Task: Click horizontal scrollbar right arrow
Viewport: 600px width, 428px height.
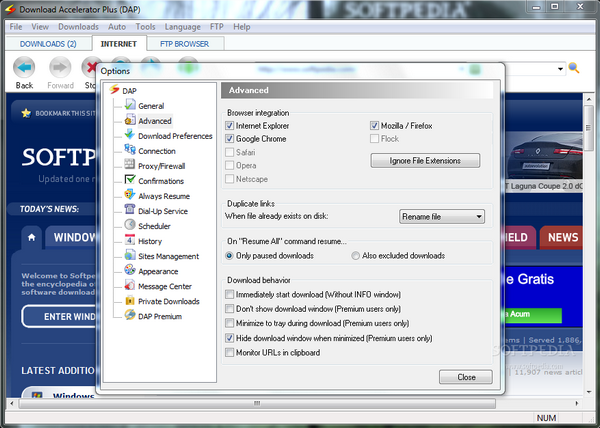Action: (577, 403)
